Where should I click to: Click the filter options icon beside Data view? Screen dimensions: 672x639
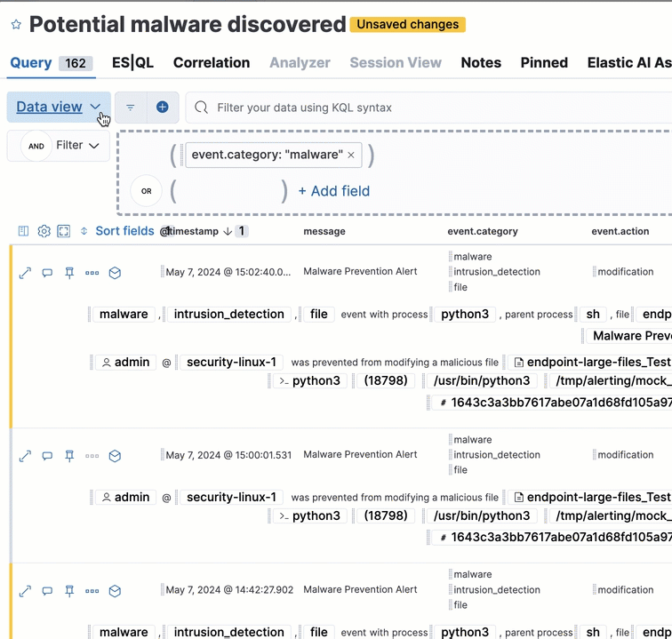click(131, 108)
